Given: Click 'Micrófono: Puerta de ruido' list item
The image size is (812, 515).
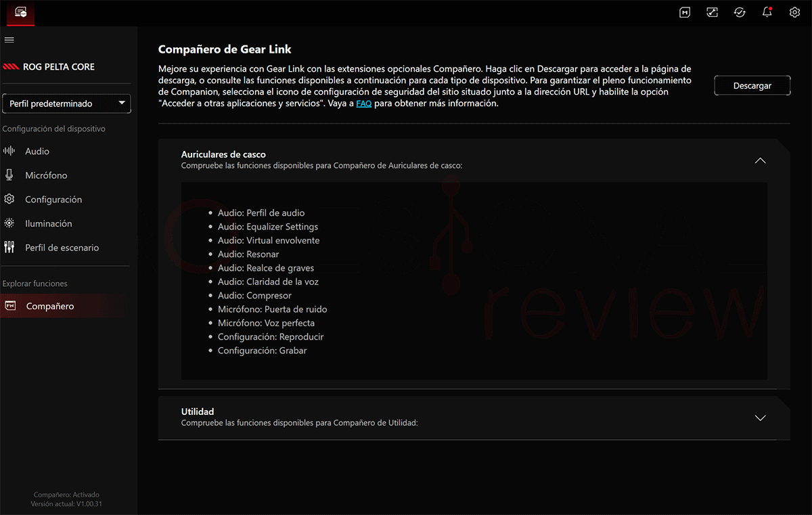Looking at the screenshot, I should [x=273, y=309].
